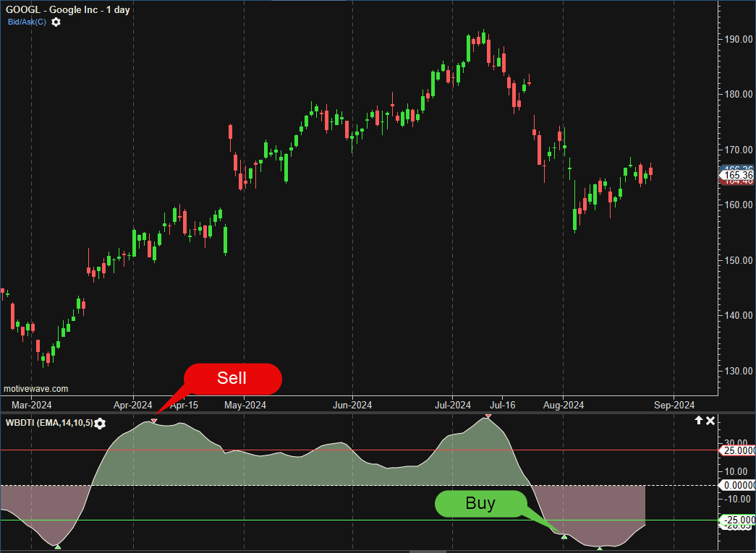Click red sell triangle marker in April

[154, 421]
